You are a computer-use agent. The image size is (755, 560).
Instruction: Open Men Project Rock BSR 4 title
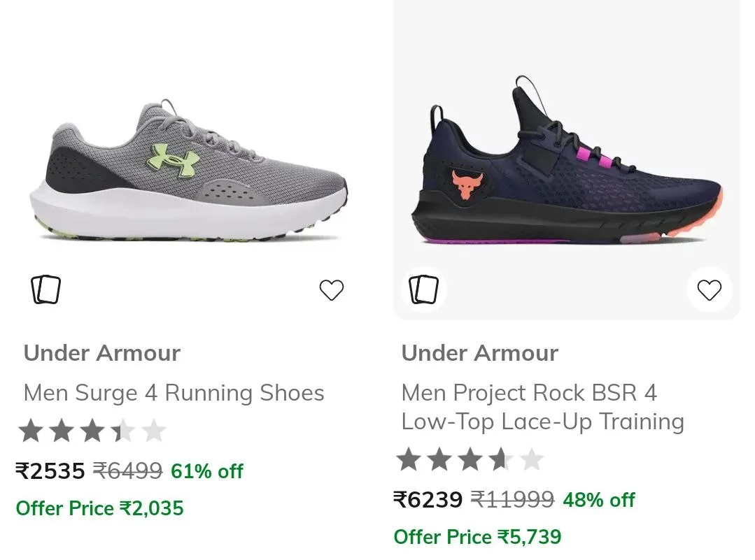tap(543, 407)
